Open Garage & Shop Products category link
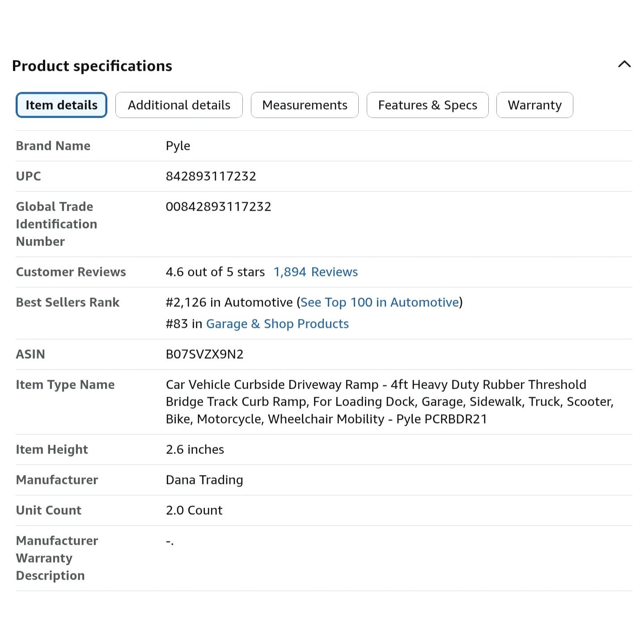Viewport: 644px width, 644px height. coord(277,324)
